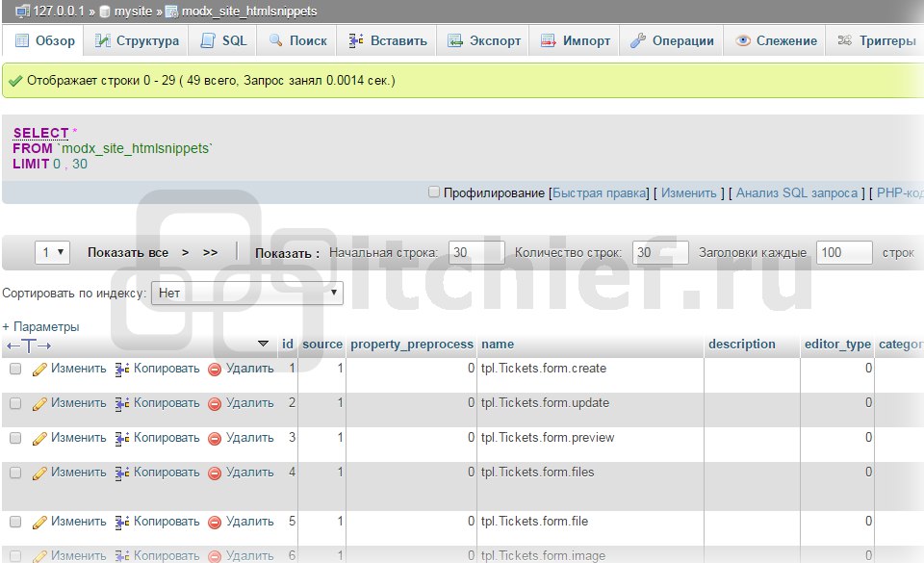Jump to last page with double arrow
This screenshot has height=563, width=924.
(210, 253)
